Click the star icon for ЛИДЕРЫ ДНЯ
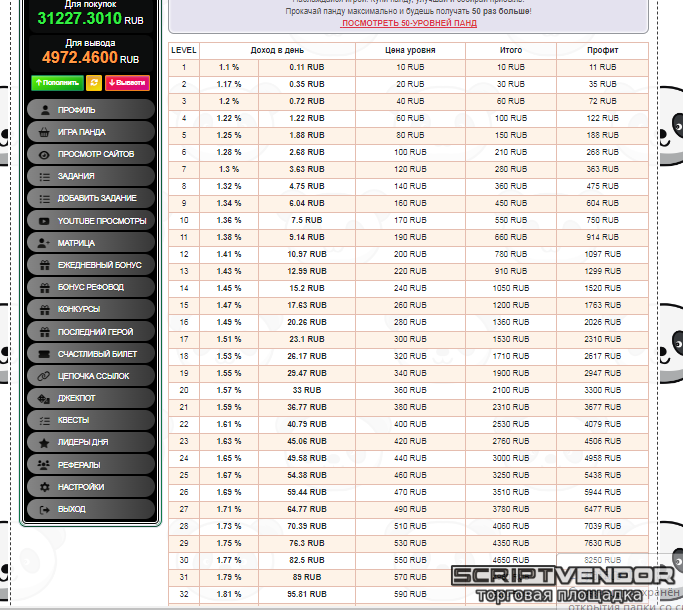The width and height of the screenshot is (683, 610). [x=44, y=442]
